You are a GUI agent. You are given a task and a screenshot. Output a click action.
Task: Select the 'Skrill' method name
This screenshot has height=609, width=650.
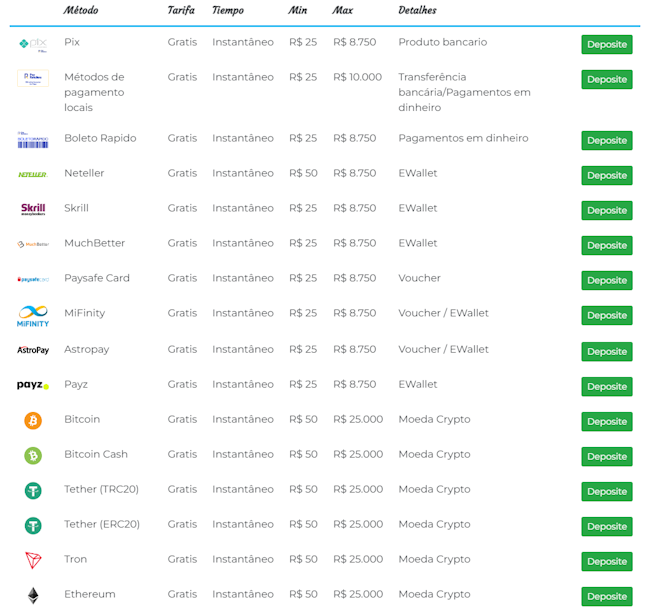point(76,208)
